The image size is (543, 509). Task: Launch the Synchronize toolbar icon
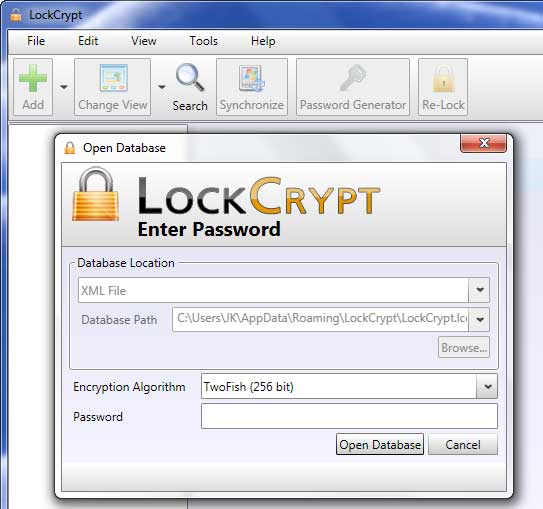(252, 79)
